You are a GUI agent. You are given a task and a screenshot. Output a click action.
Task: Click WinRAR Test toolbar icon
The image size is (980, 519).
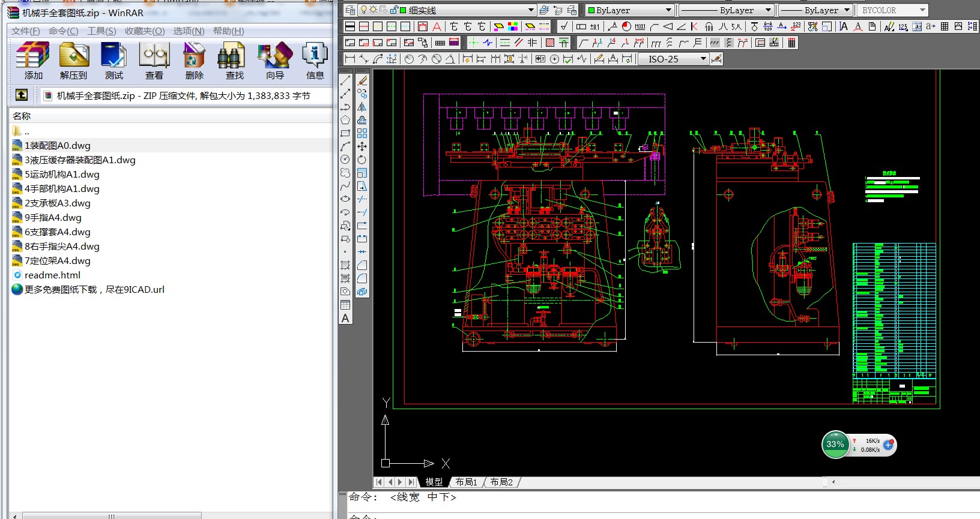[113, 61]
